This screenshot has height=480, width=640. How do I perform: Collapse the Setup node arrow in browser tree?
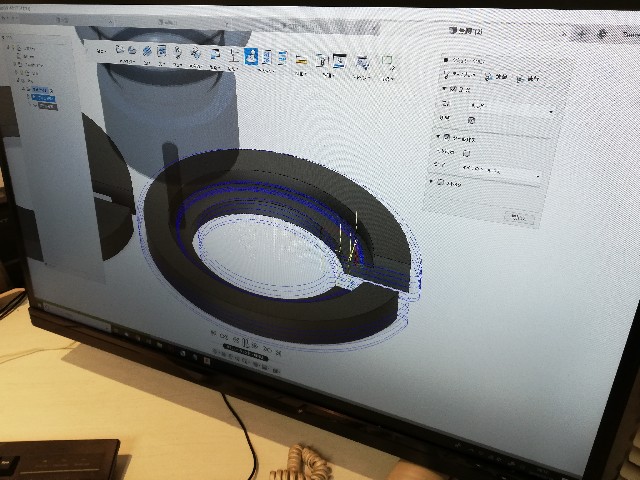tap(24, 89)
